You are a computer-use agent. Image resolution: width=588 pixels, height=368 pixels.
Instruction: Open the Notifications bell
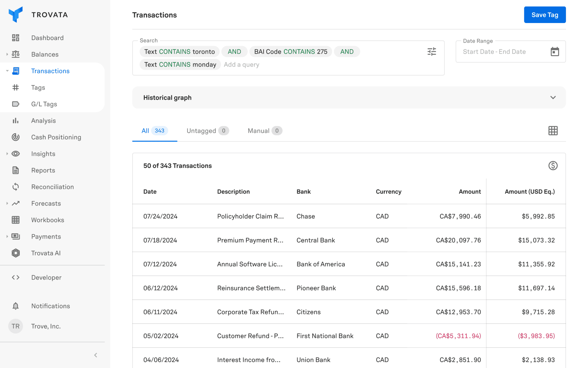[x=16, y=306]
